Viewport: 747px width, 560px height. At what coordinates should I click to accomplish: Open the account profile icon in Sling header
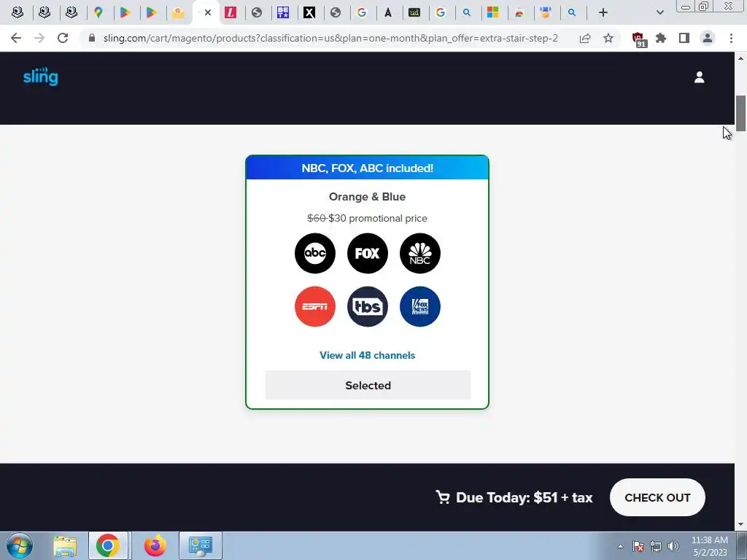[699, 77]
